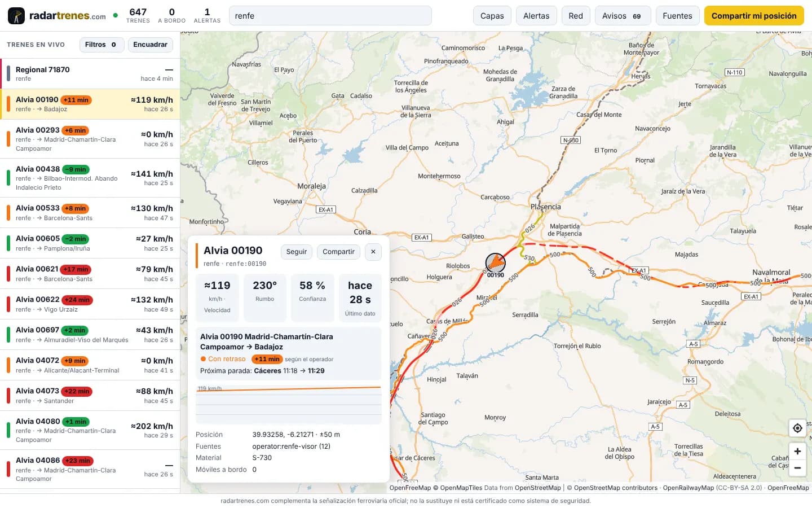This screenshot has width=812, height=508.
Task: Center map on my location
Action: (x=797, y=428)
